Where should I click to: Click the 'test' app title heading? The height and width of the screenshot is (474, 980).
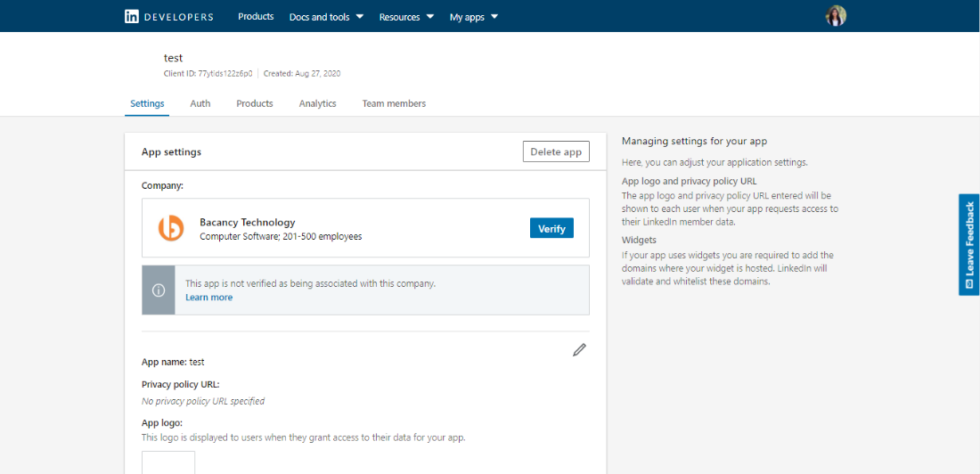click(173, 58)
